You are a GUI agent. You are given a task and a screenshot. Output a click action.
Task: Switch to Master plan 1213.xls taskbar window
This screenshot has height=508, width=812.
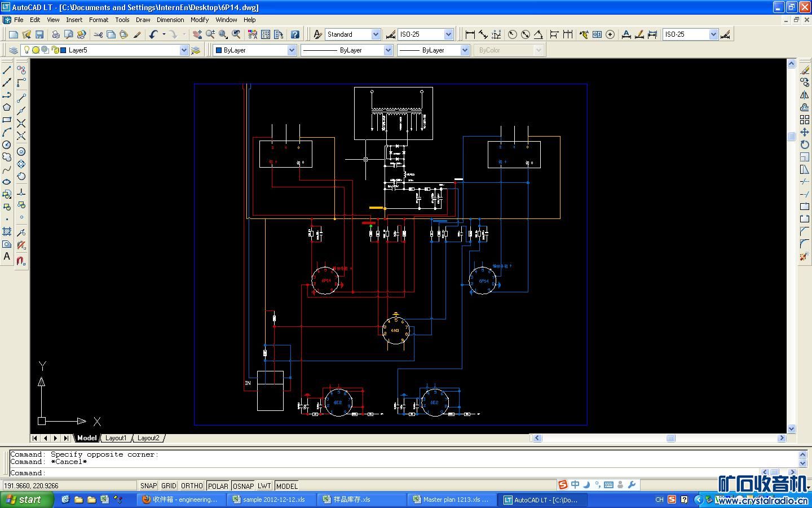(x=452, y=500)
